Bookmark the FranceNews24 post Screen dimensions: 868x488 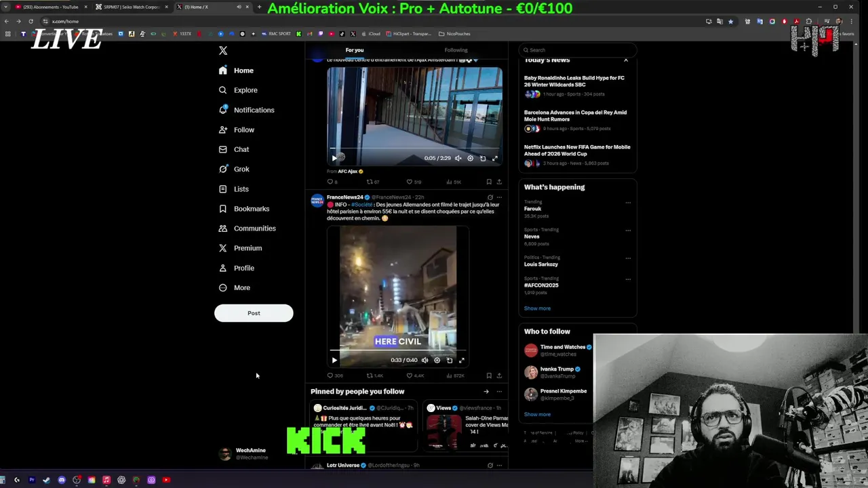pos(489,375)
